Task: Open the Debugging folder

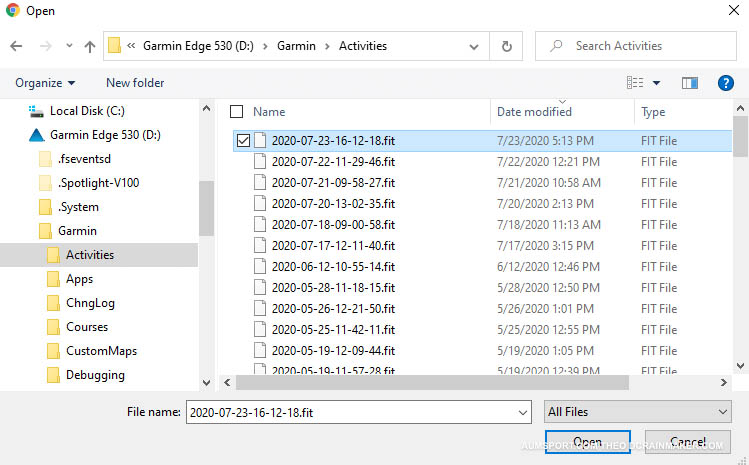Action: tap(95, 375)
